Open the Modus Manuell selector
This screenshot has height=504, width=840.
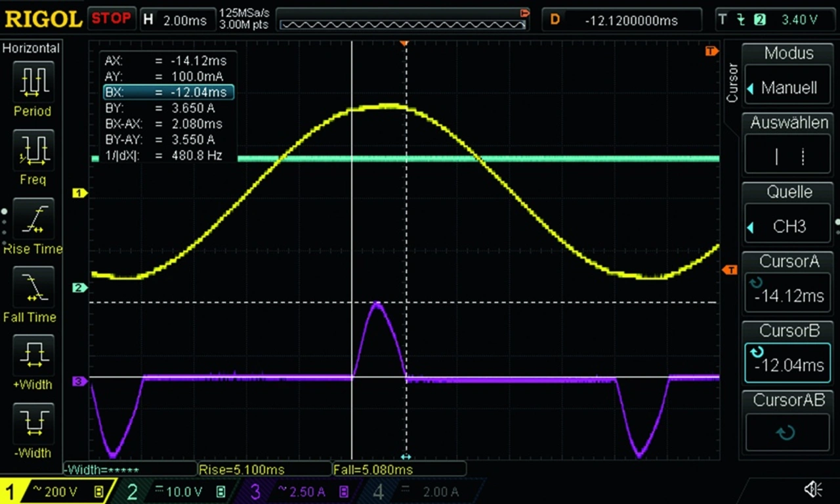point(789,88)
